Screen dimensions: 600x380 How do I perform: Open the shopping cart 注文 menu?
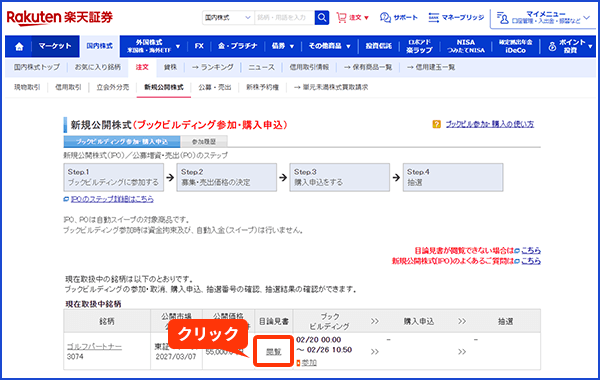[352, 18]
